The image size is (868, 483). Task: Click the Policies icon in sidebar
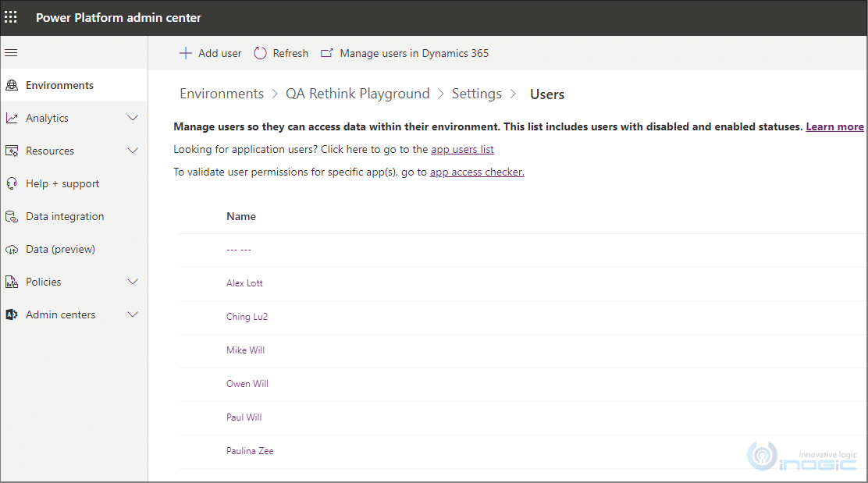coord(12,282)
